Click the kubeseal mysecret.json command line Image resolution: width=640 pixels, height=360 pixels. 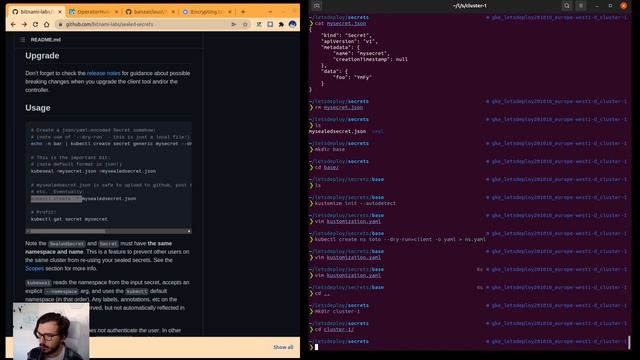93,171
